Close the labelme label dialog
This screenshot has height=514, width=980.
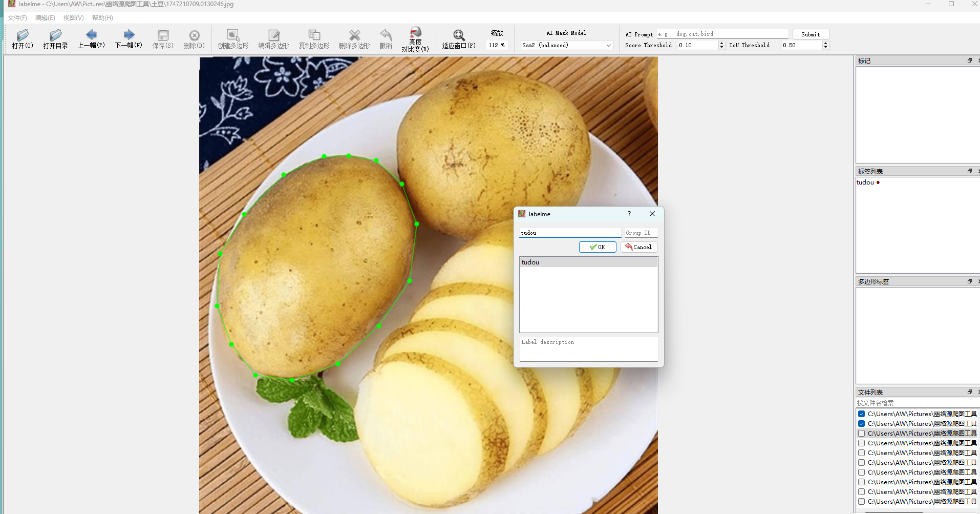click(x=652, y=214)
